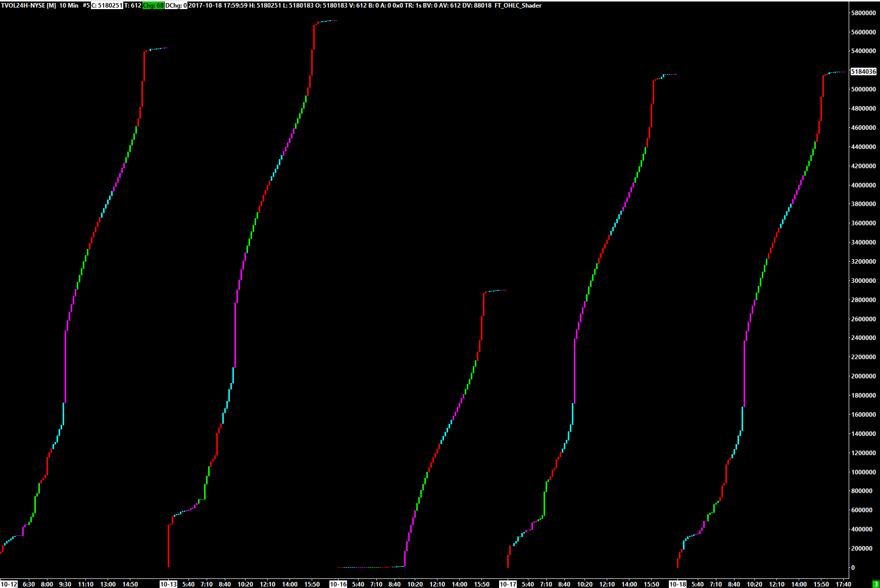Click the 200000 scale label
The width and height of the screenshot is (880, 588).
click(x=862, y=549)
